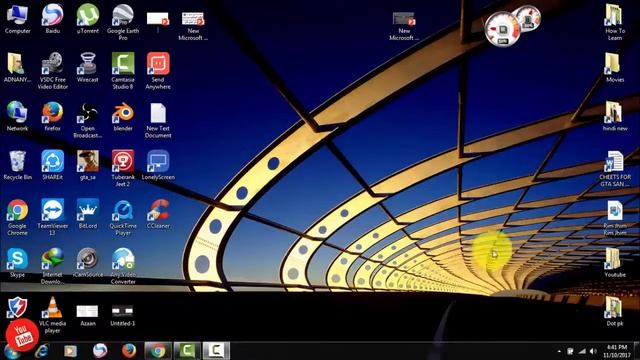Open the Internet Downlo... manager shortcut
The image size is (640, 360).
coord(53,266)
